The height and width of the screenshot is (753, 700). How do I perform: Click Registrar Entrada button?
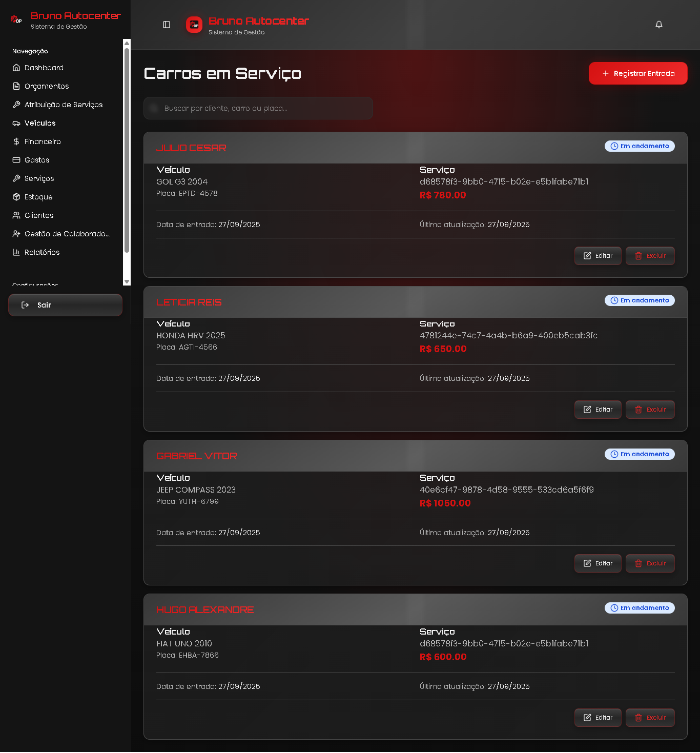[637, 73]
